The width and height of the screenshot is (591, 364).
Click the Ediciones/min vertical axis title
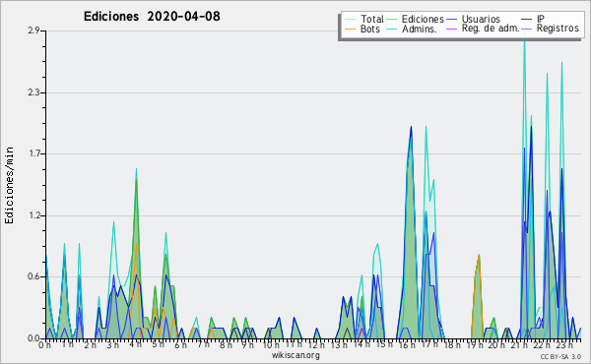pos(9,185)
